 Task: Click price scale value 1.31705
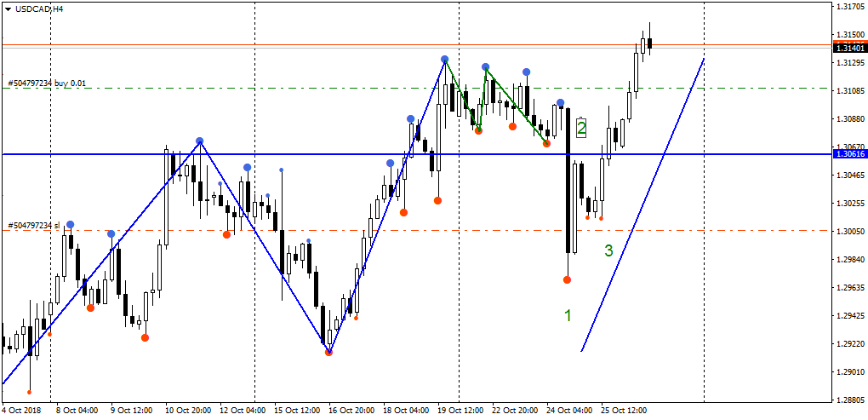[851, 7]
